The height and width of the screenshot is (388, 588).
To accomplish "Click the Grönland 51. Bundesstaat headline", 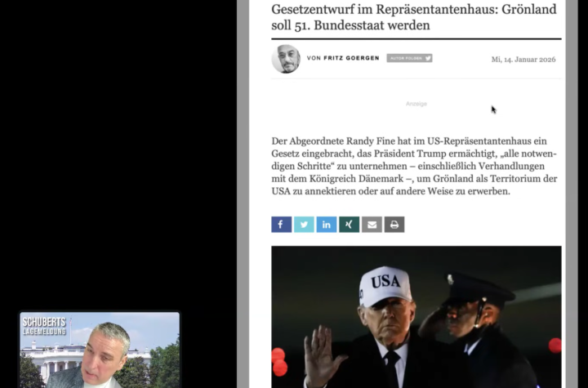I will (414, 17).
